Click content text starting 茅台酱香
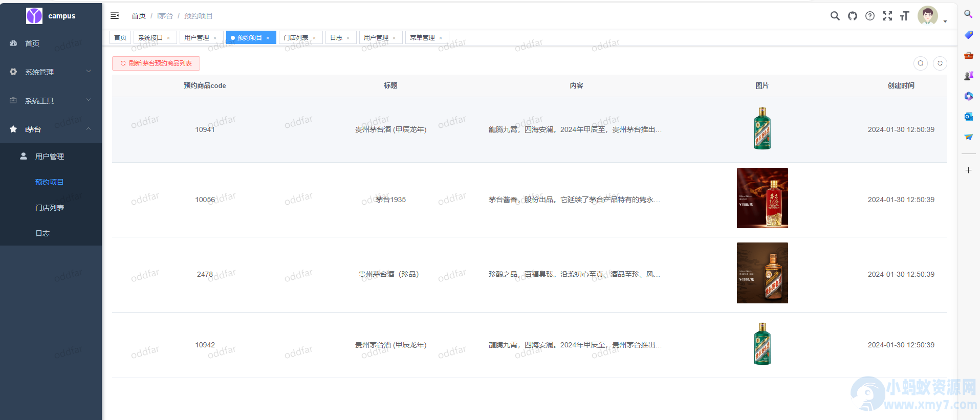The width and height of the screenshot is (980, 420). pos(574,200)
